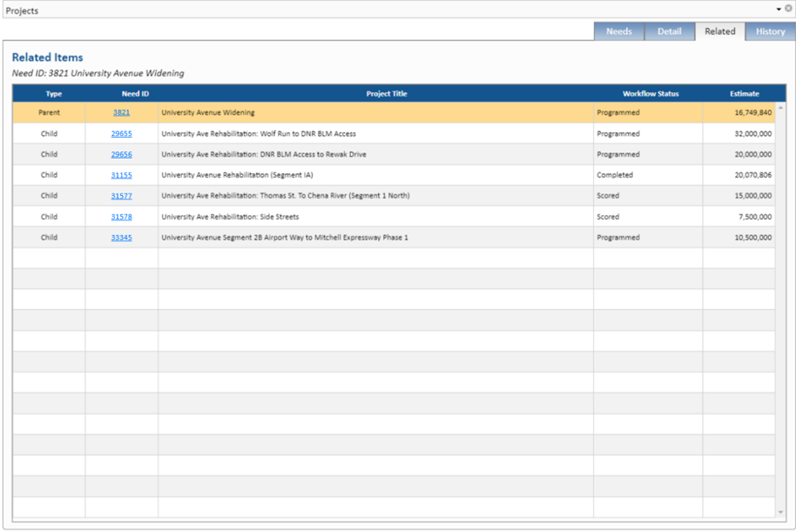Click the table scrollbar up arrow
The width and height of the screenshot is (796, 532).
click(x=781, y=108)
